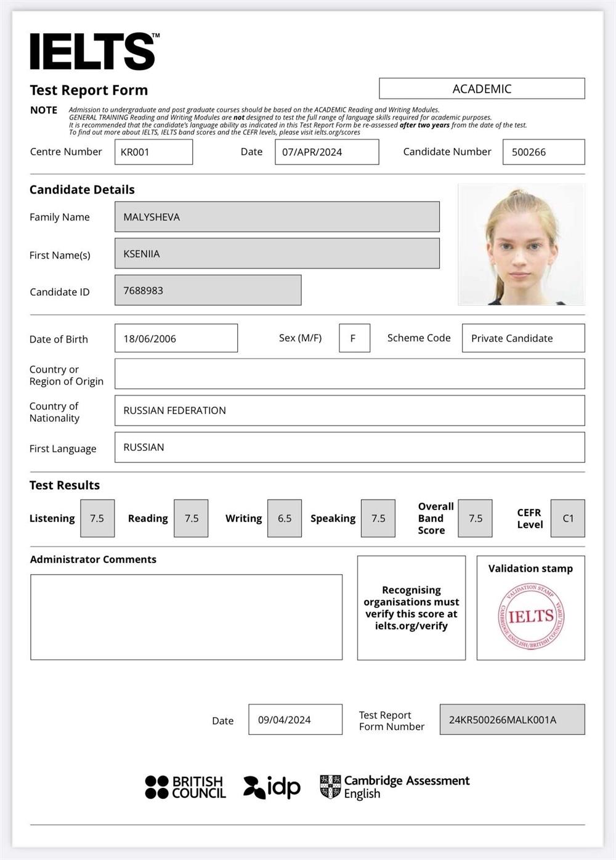Click the Speaking label

coord(333,519)
